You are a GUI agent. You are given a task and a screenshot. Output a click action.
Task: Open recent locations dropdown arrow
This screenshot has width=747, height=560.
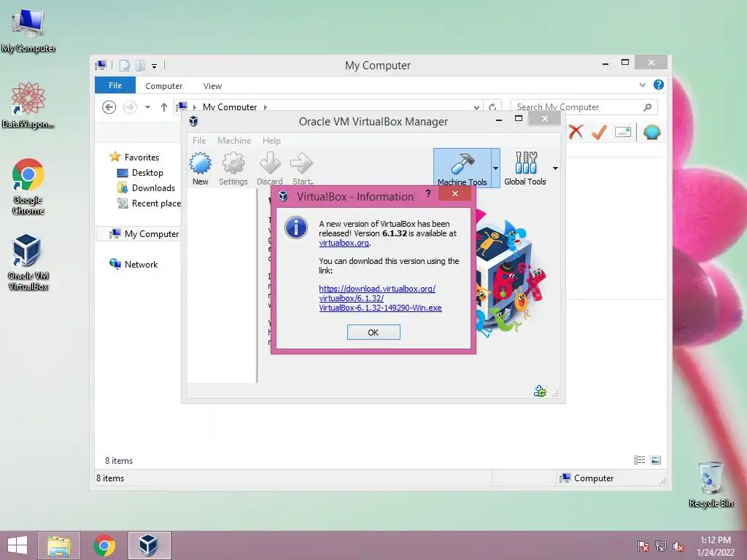coord(147,107)
